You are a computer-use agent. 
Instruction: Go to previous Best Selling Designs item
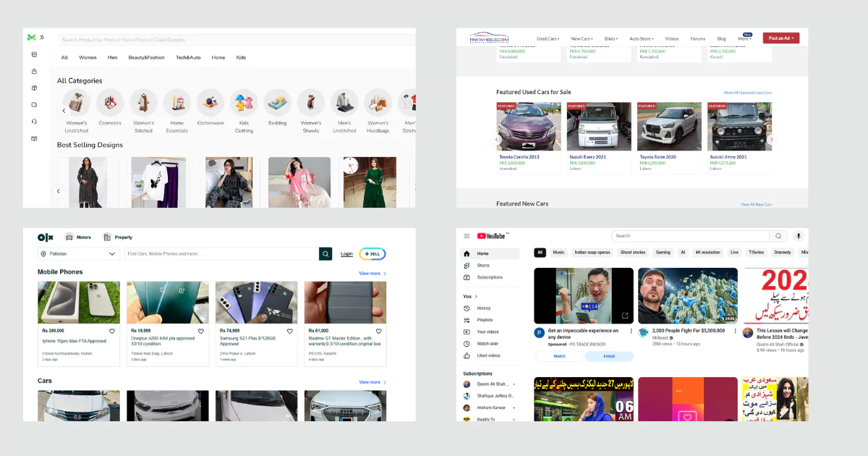pyautogui.click(x=59, y=192)
